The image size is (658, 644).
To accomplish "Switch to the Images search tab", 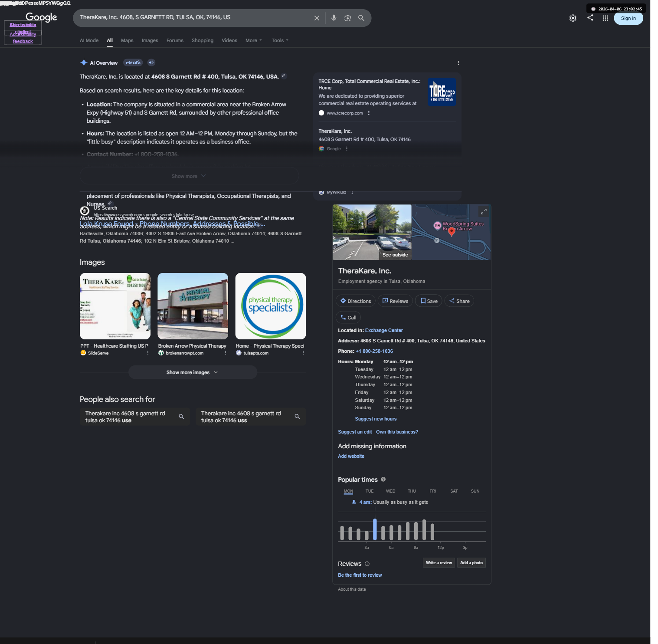I will click(150, 40).
